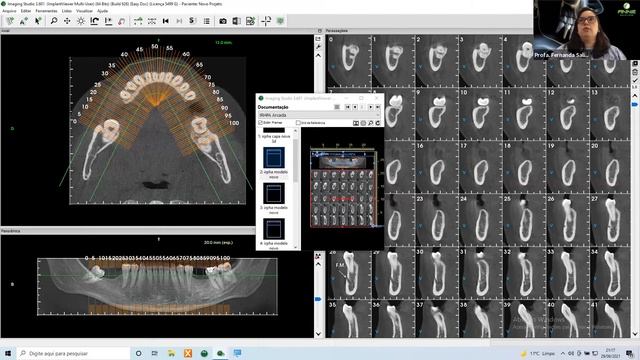
Task: Click the magnifier icon in Documentação window
Action: click(371, 123)
